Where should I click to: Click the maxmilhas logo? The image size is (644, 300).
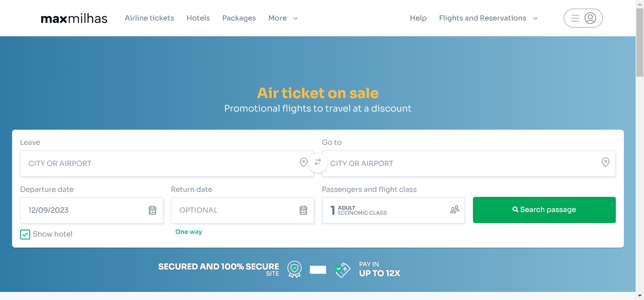click(x=74, y=18)
